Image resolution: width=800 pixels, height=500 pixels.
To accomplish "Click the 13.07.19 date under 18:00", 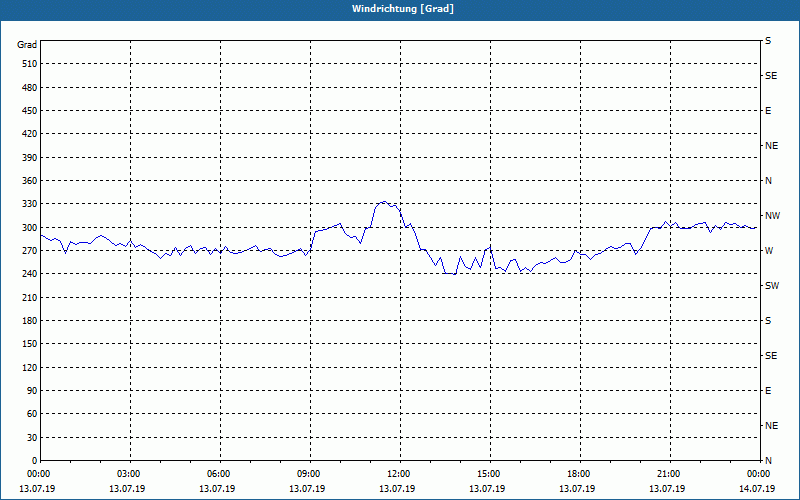I will [x=577, y=489].
